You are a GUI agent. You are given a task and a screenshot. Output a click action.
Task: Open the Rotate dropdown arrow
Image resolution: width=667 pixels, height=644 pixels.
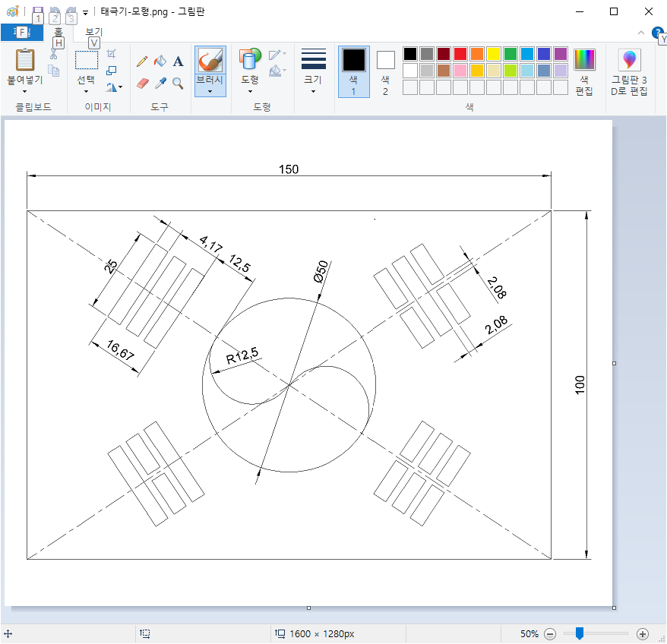pyautogui.click(x=121, y=87)
